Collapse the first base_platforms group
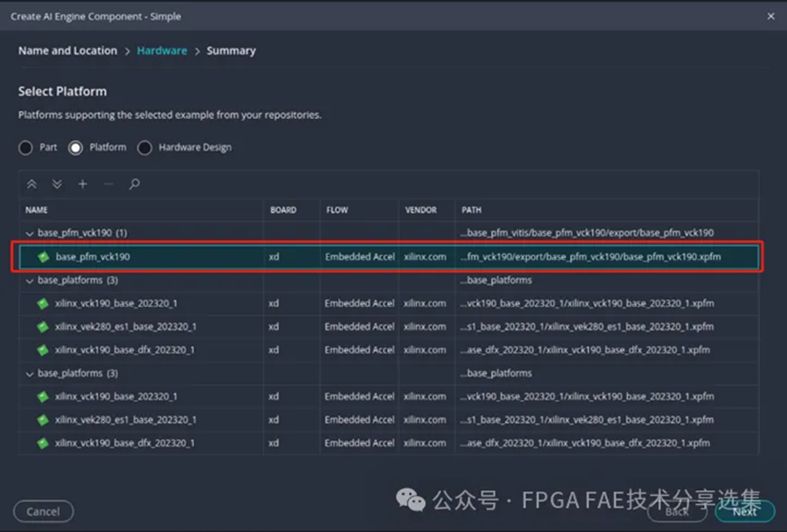 (29, 280)
